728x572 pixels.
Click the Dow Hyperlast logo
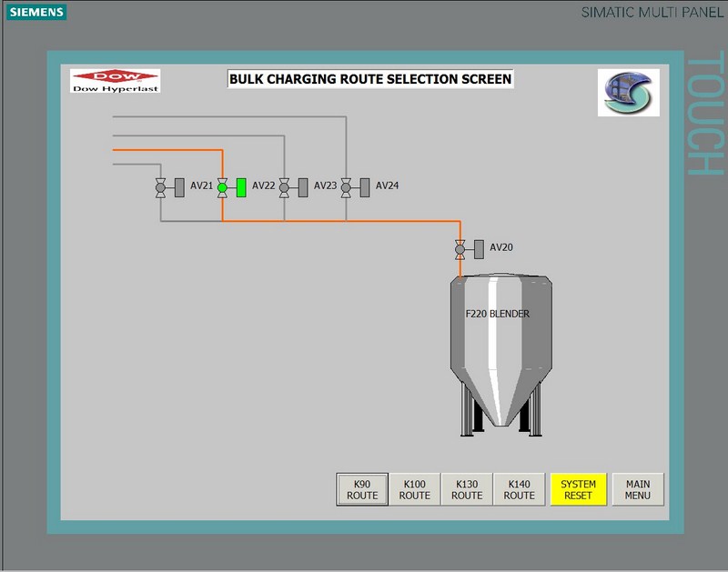116,81
